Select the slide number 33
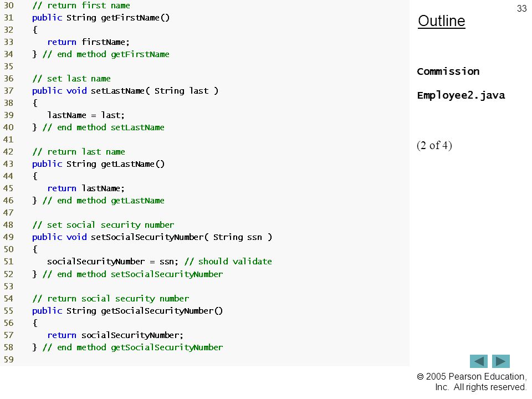The image size is (532, 399). tap(521, 8)
